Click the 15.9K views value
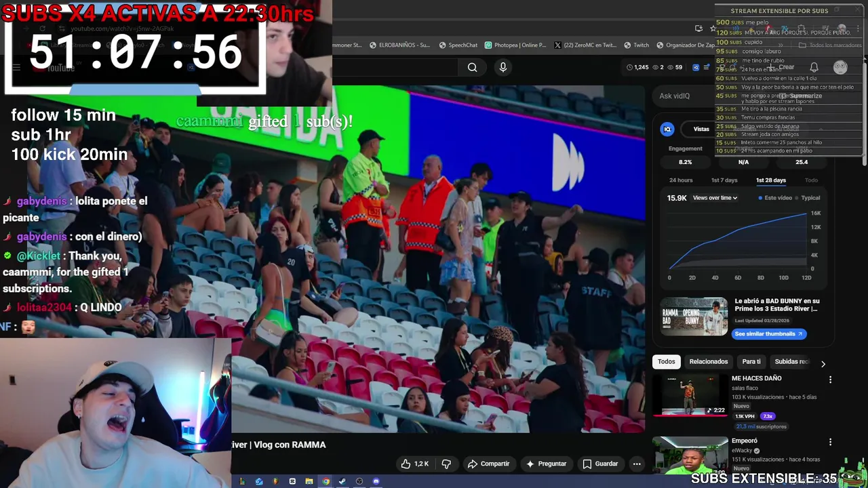This screenshot has height=488, width=868. (x=677, y=198)
